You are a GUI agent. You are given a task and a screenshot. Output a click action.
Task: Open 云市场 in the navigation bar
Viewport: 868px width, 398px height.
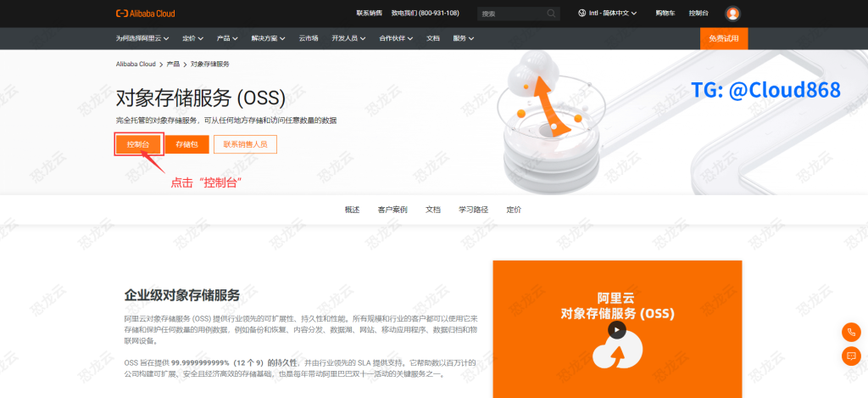coord(309,39)
